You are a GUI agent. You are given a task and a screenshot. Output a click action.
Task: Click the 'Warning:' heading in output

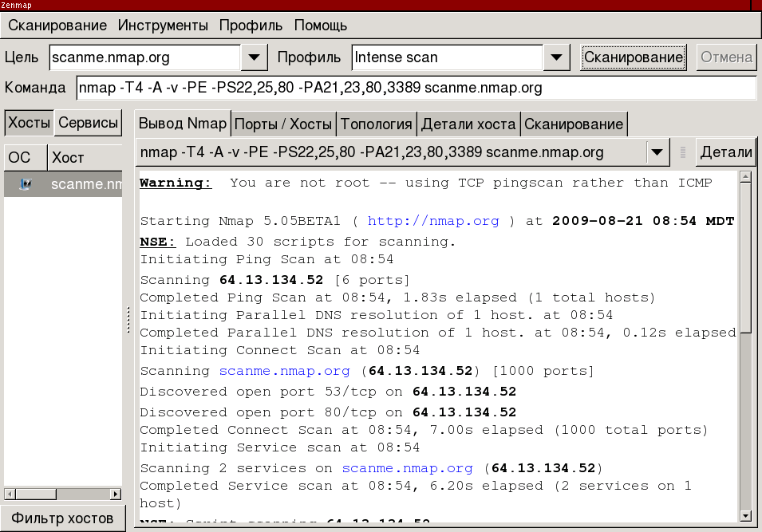pyautogui.click(x=176, y=183)
